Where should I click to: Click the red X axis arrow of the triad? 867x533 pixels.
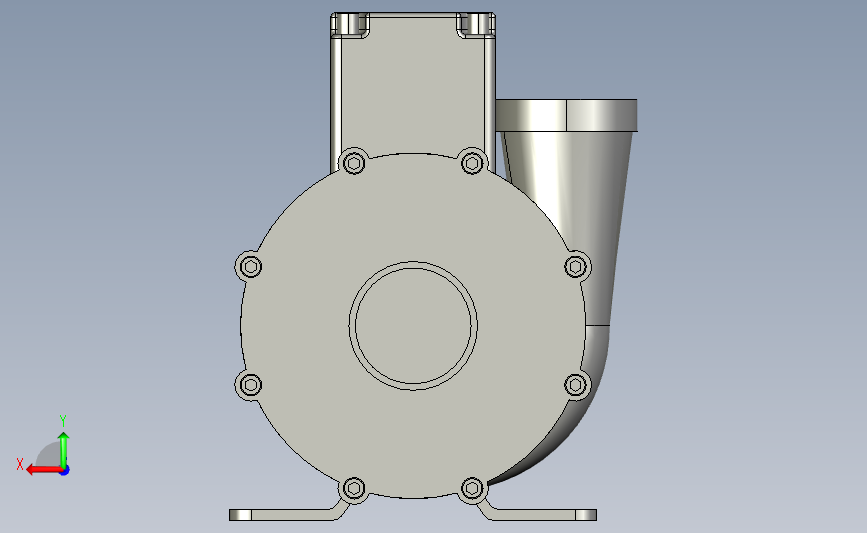[x=43, y=470]
